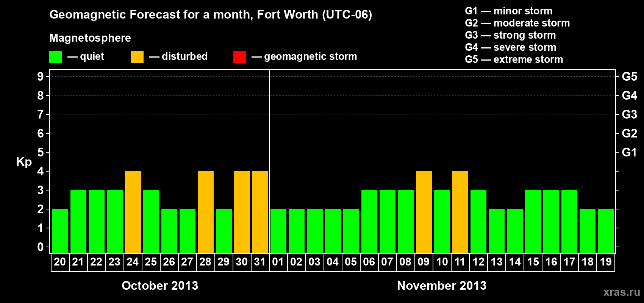Click the date cell 26 in October

(169, 262)
